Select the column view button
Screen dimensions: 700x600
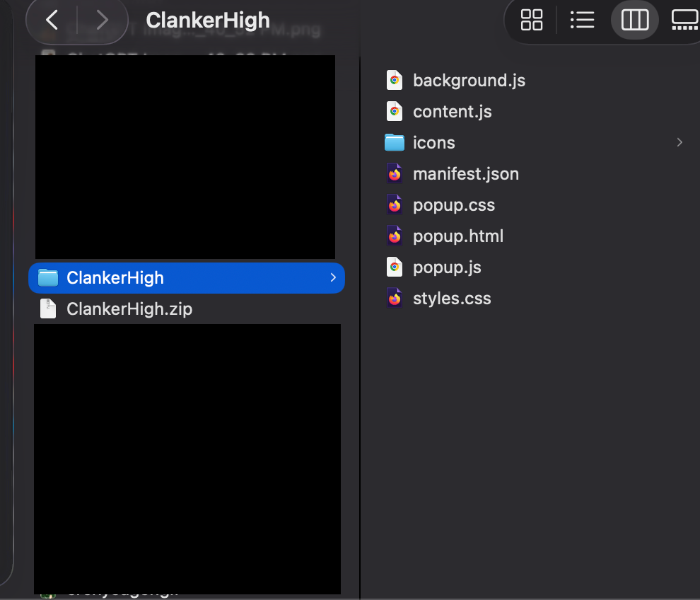point(634,20)
